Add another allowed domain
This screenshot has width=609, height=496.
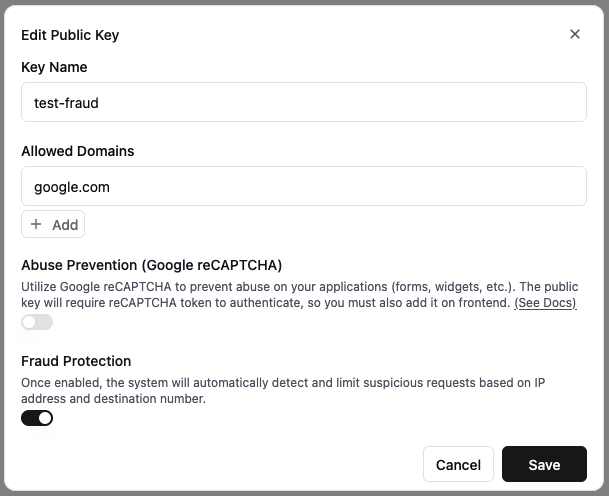pyautogui.click(x=53, y=224)
